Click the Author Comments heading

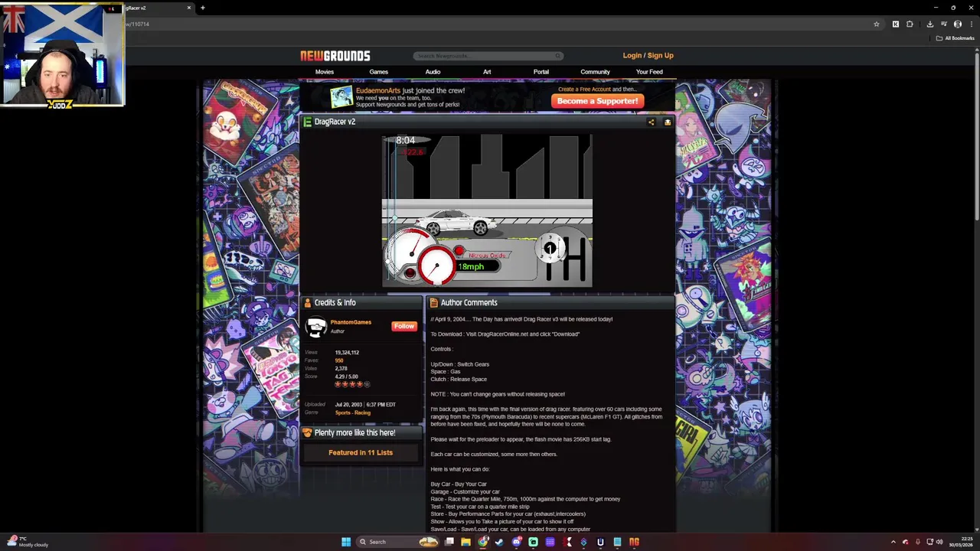[469, 302]
